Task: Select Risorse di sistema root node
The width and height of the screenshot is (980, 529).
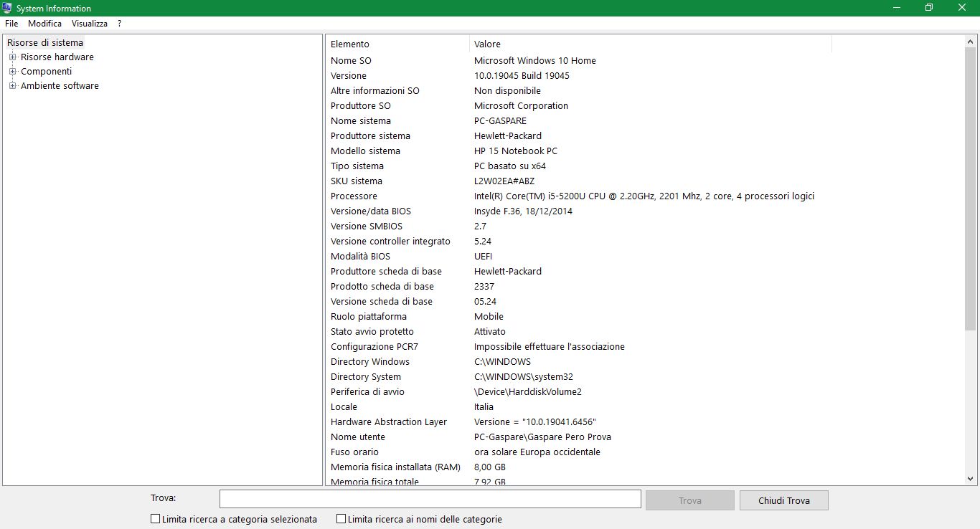Action: click(x=45, y=43)
